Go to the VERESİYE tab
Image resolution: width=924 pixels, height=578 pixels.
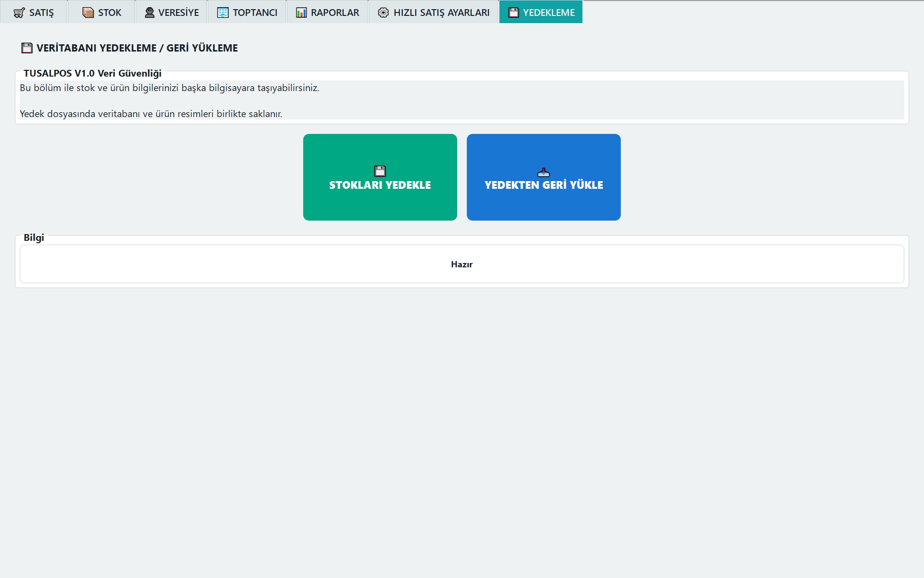click(171, 12)
